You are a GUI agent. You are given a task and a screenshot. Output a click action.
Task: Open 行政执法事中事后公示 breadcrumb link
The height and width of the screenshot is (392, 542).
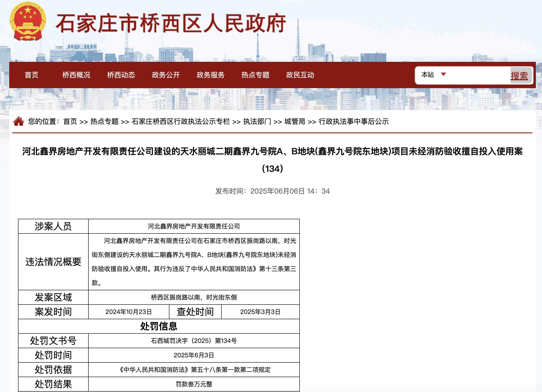point(354,121)
